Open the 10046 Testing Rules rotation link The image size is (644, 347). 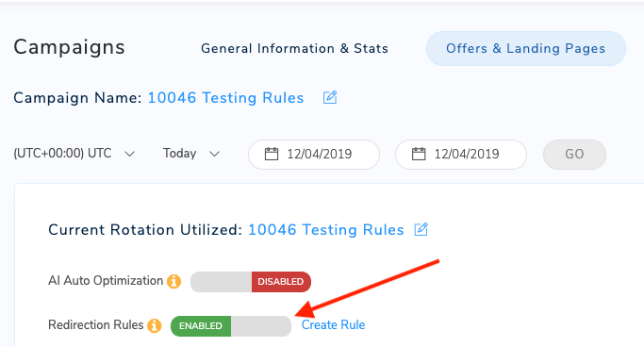coord(325,229)
